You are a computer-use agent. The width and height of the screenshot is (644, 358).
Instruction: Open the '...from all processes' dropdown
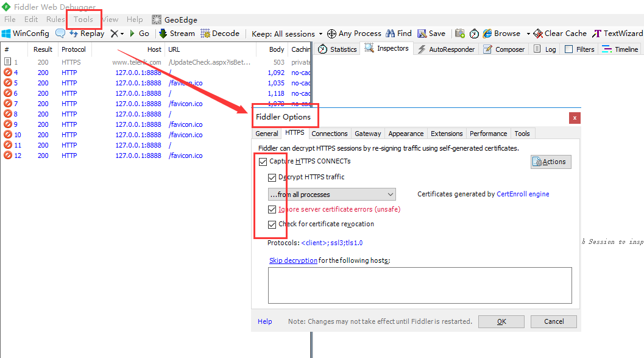point(331,195)
